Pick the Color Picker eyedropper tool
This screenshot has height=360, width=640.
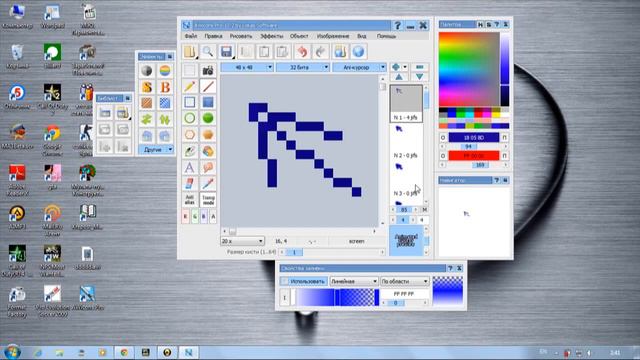(x=208, y=184)
